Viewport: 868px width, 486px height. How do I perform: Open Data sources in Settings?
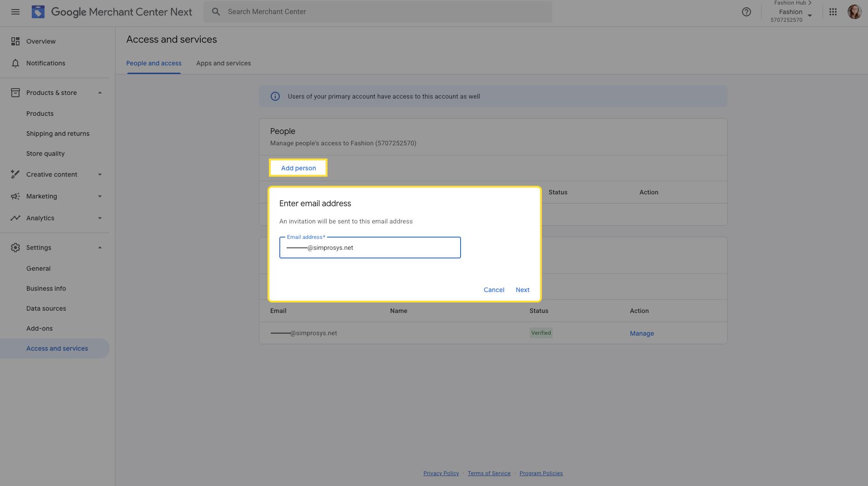46,308
